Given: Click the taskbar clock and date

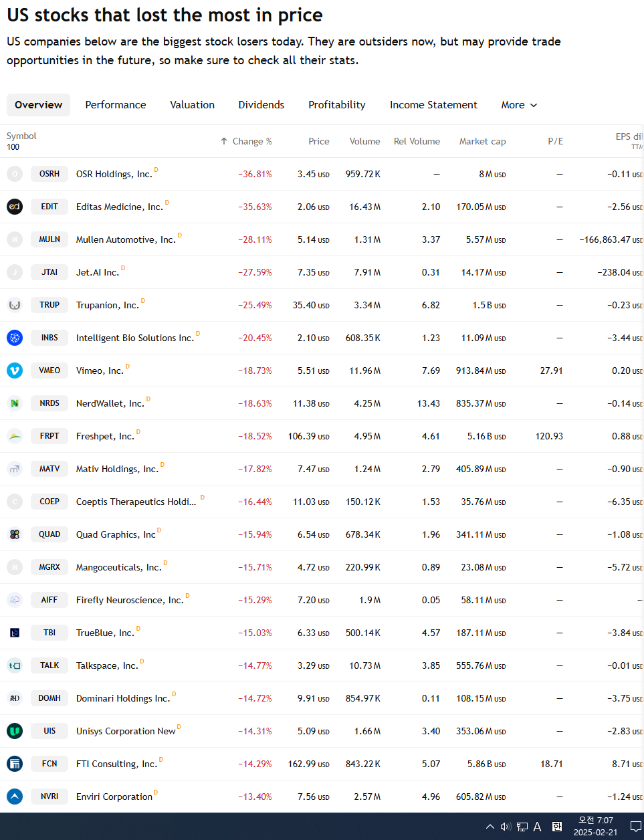Looking at the screenshot, I should click(x=595, y=827).
